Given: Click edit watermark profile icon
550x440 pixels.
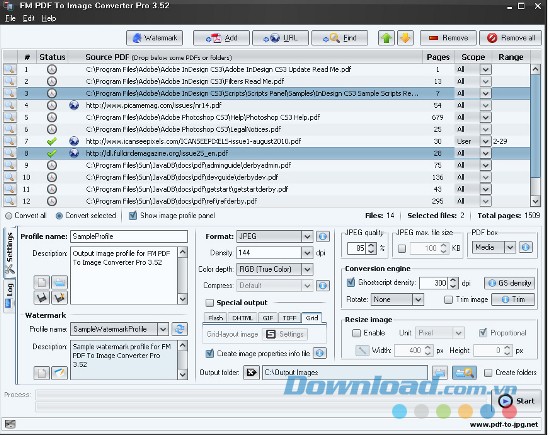Looking at the screenshot, I should pyautogui.click(x=60, y=374).
